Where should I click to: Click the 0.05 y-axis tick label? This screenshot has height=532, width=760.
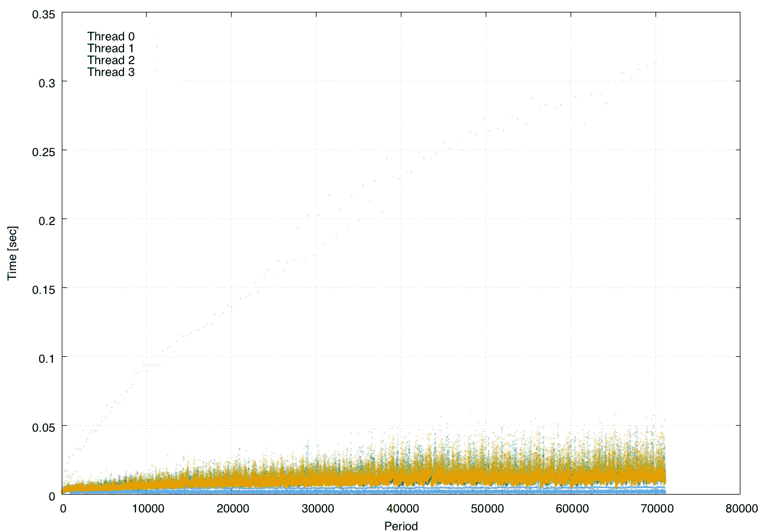tap(42, 426)
